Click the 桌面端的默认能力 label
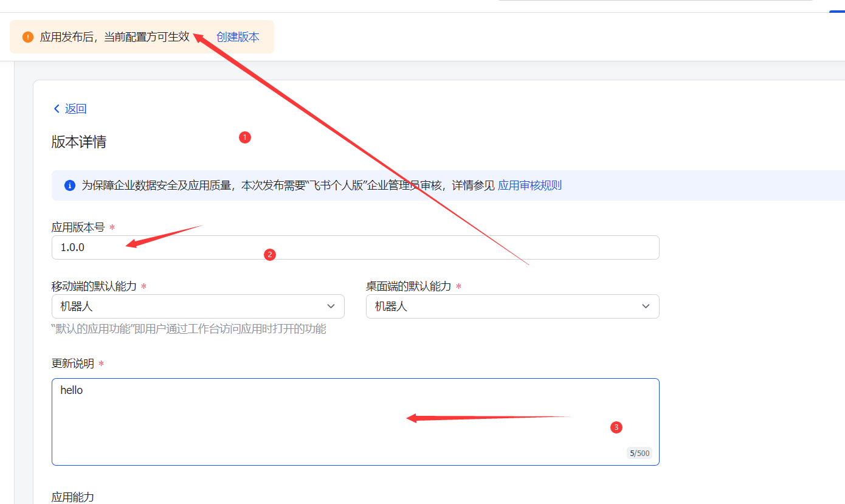 click(x=409, y=286)
